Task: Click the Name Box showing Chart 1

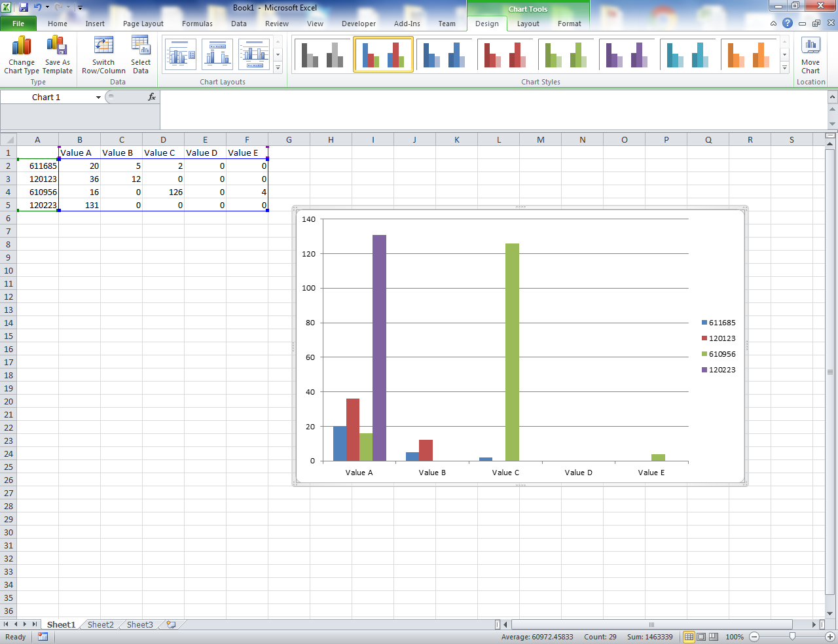Action: pos(46,97)
